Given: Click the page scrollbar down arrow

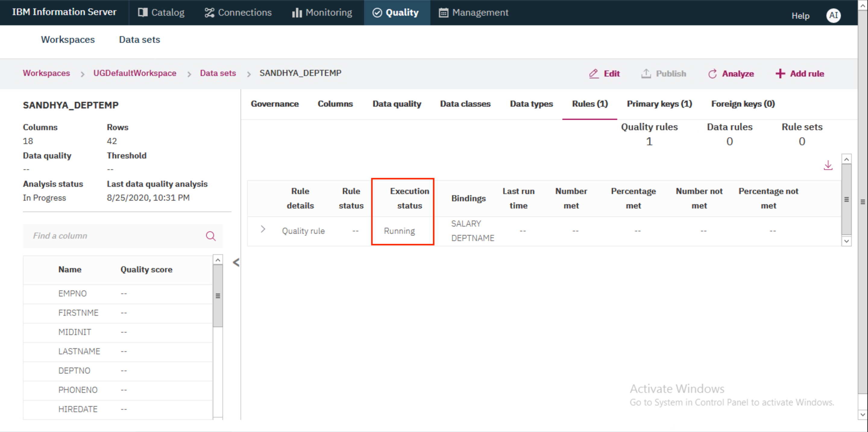Looking at the screenshot, I should 863,415.
